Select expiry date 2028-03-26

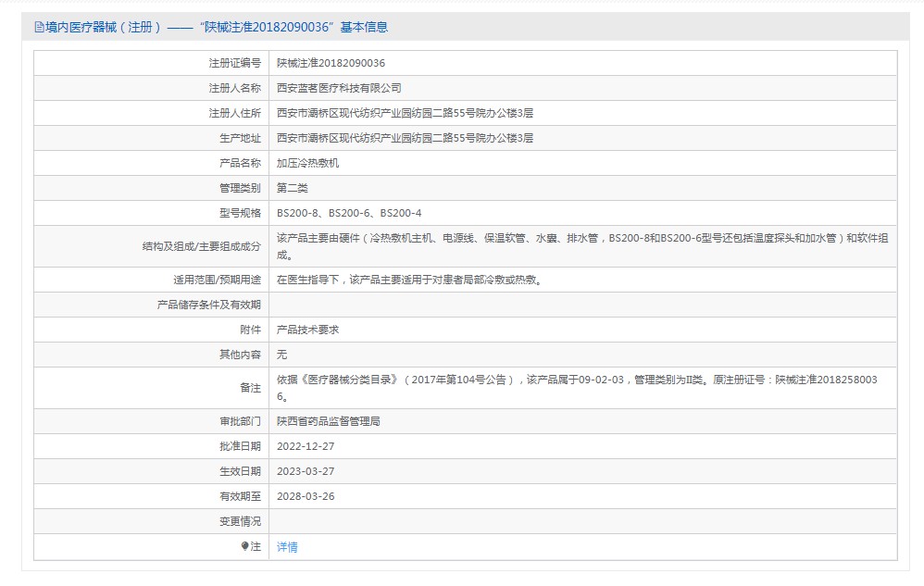(306, 496)
